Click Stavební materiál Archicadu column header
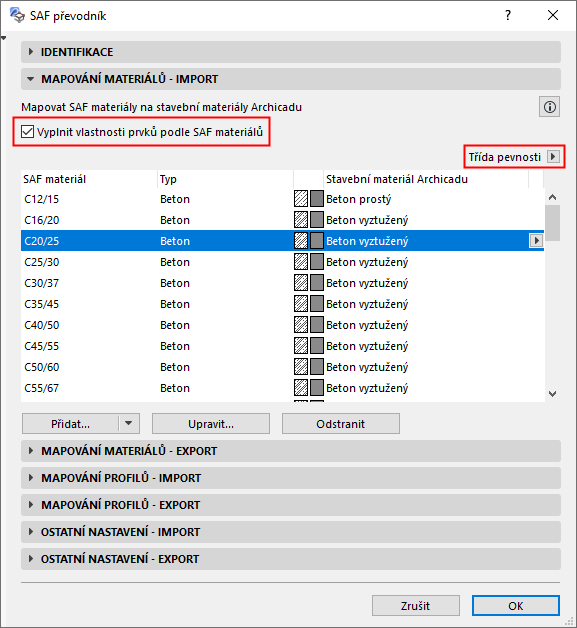The image size is (577, 628). pyautogui.click(x=426, y=179)
